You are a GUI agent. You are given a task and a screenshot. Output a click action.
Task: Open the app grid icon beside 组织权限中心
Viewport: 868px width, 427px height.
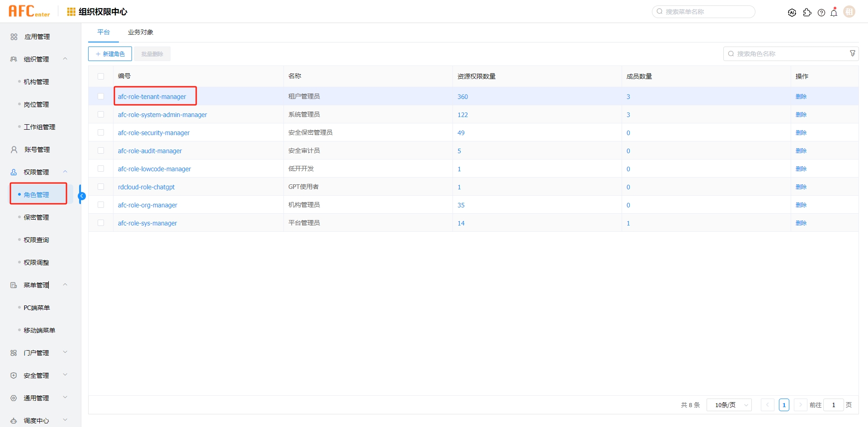click(71, 12)
